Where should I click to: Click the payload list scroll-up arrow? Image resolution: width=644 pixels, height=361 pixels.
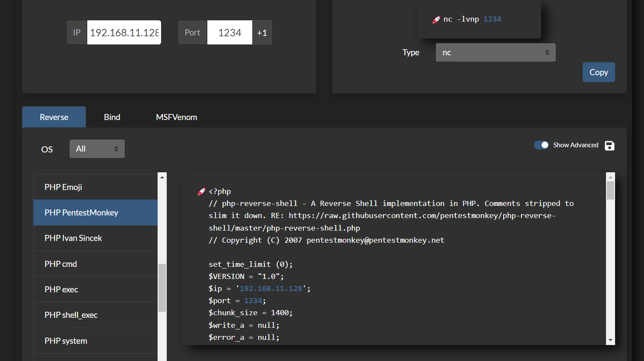tap(162, 177)
